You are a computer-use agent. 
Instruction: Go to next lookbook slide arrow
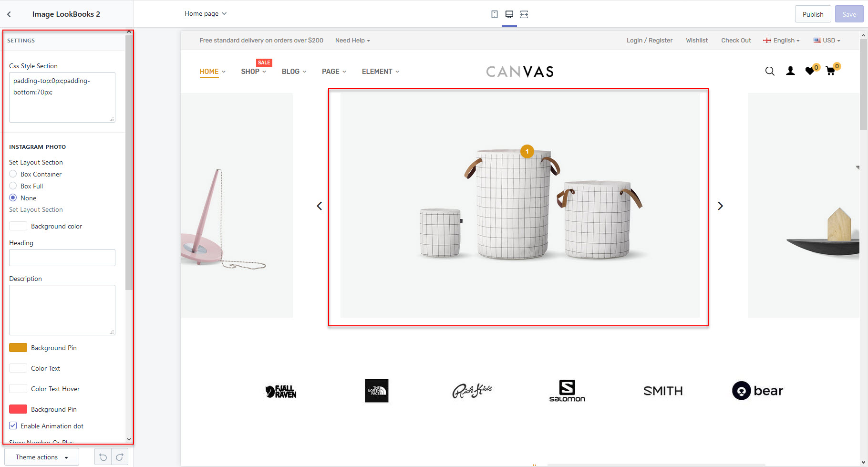pos(720,206)
